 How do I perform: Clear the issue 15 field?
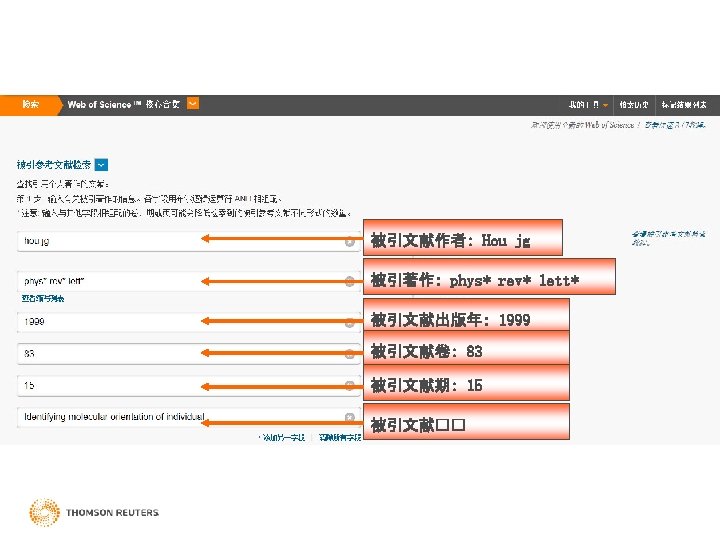click(x=349, y=386)
